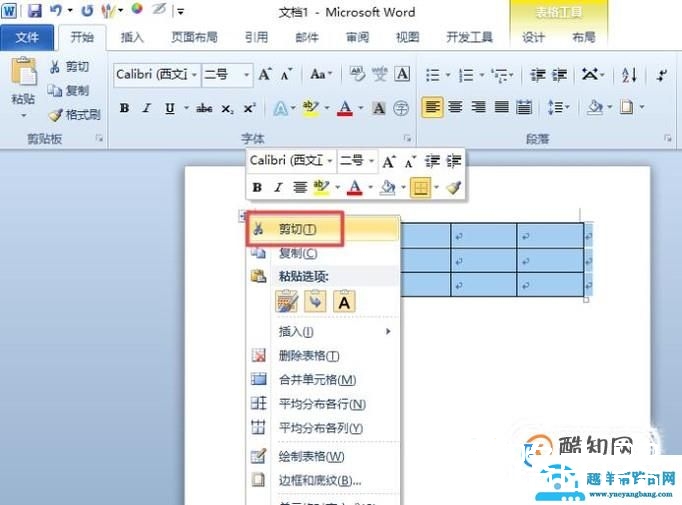Toggle Bold in the ribbon
The height and width of the screenshot is (505, 682).
(124, 108)
